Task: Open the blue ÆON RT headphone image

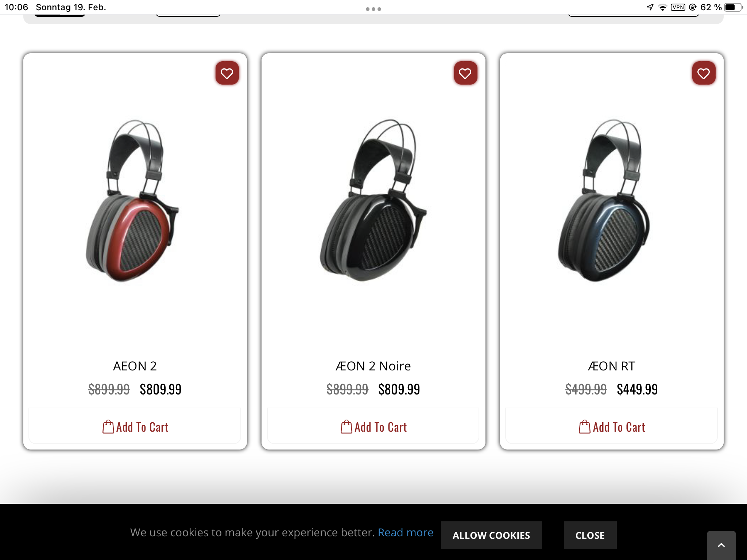Action: point(604,201)
